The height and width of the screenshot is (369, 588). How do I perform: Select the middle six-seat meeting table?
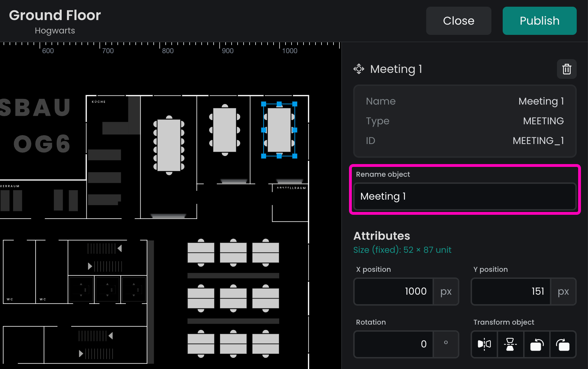(225, 130)
